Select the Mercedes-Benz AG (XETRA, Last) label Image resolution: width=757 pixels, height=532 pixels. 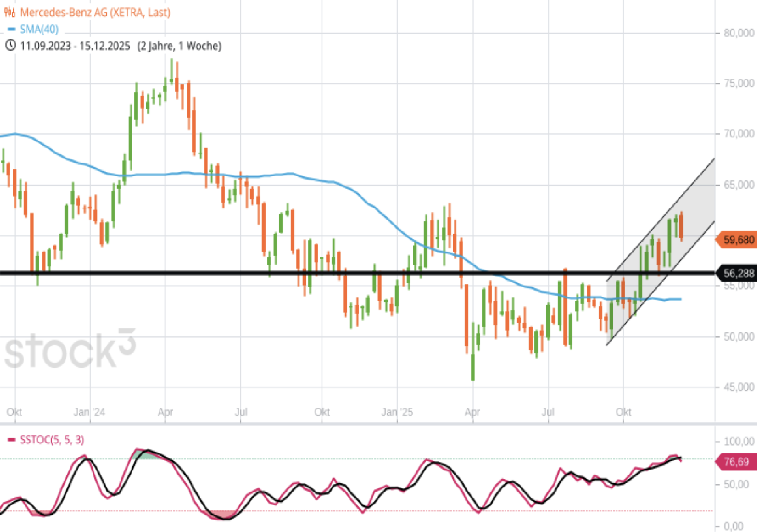95,12
